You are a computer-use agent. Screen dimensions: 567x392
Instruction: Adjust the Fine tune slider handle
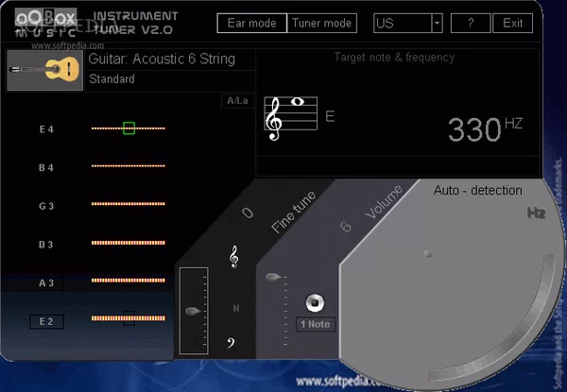pos(193,311)
